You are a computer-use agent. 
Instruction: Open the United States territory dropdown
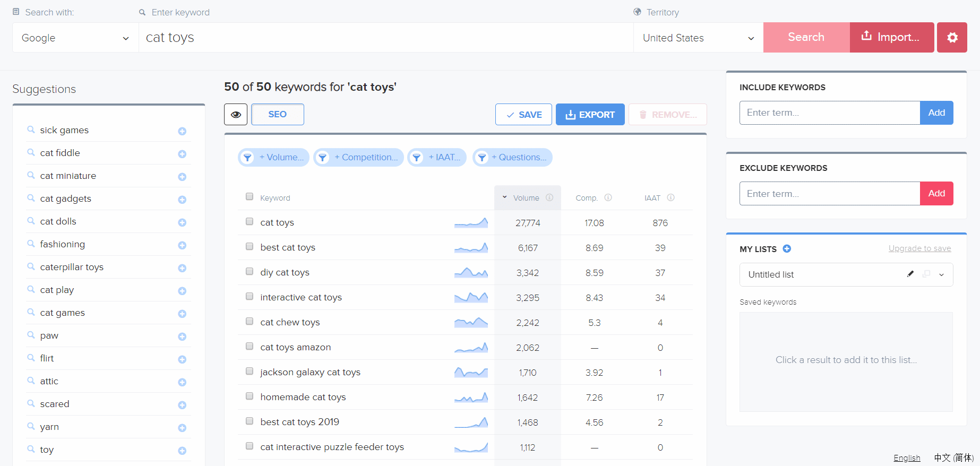(x=698, y=38)
